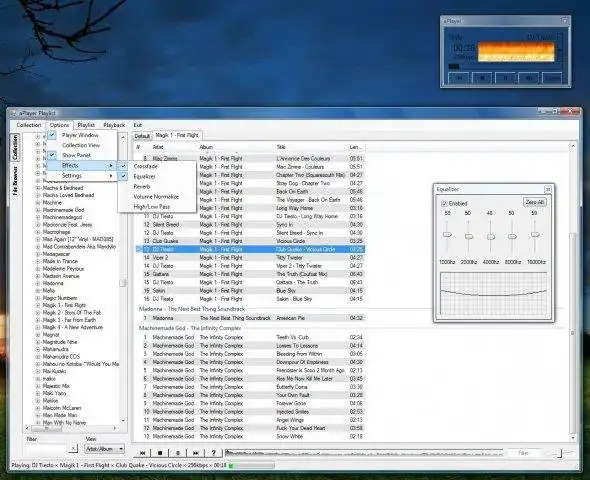Image resolution: width=590 pixels, height=480 pixels.
Task: Sort by the Len column header
Action: click(x=356, y=147)
